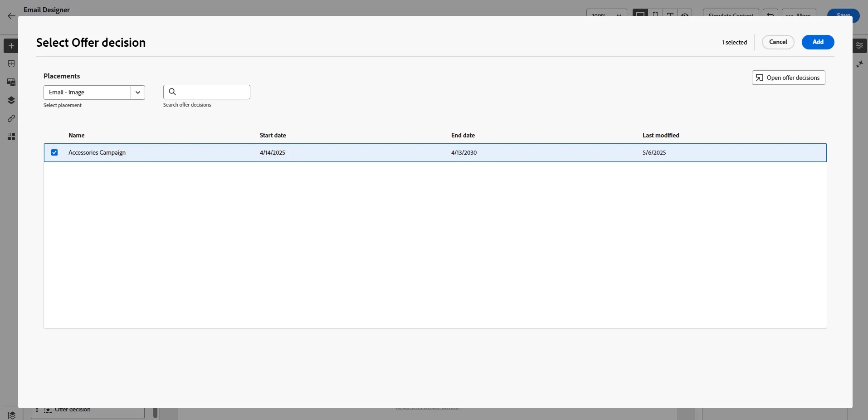The width and height of the screenshot is (868, 420).
Task: Sort by the Start date column header
Action: tap(273, 135)
